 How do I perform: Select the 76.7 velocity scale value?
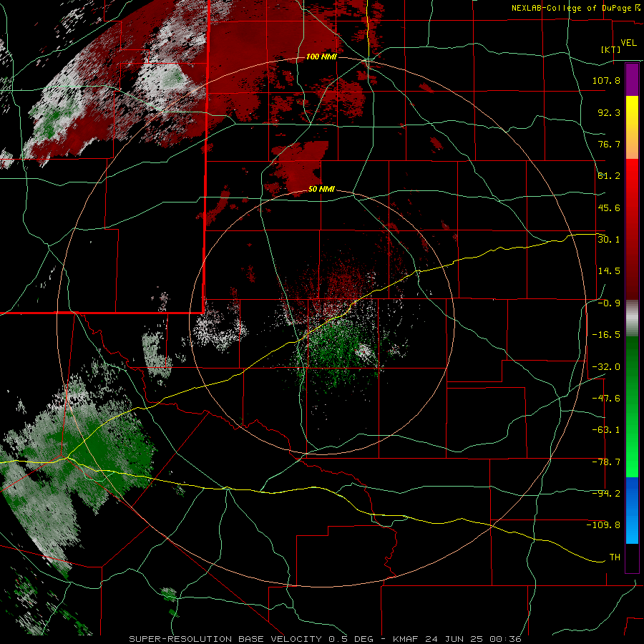coord(609,144)
